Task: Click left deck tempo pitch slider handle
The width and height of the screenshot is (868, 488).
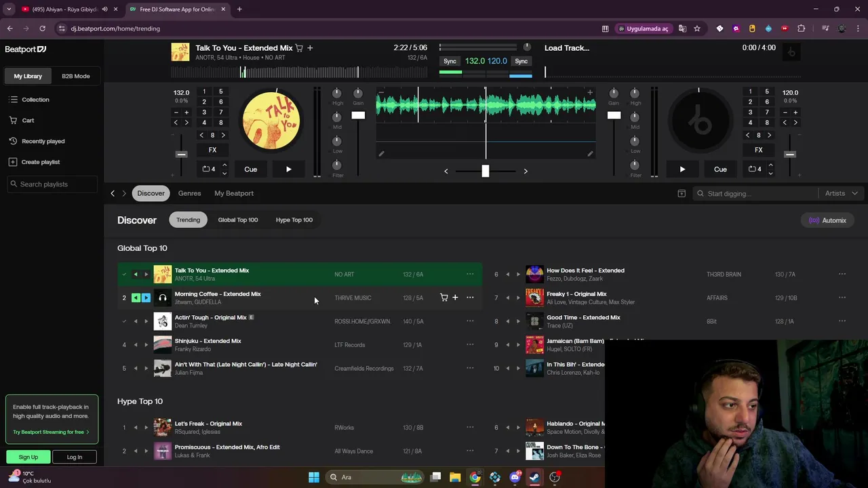Action: click(181, 155)
